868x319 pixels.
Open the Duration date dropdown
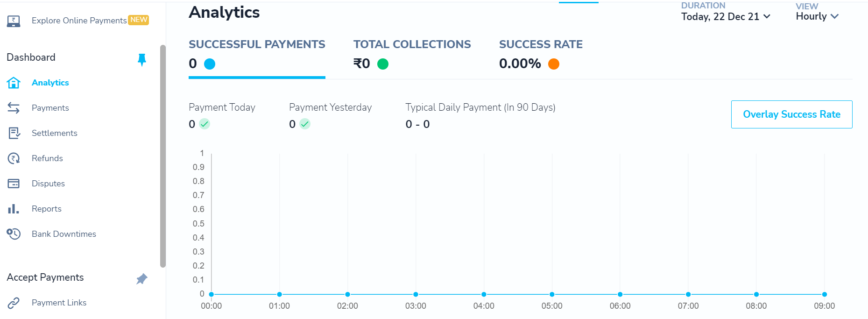click(726, 17)
